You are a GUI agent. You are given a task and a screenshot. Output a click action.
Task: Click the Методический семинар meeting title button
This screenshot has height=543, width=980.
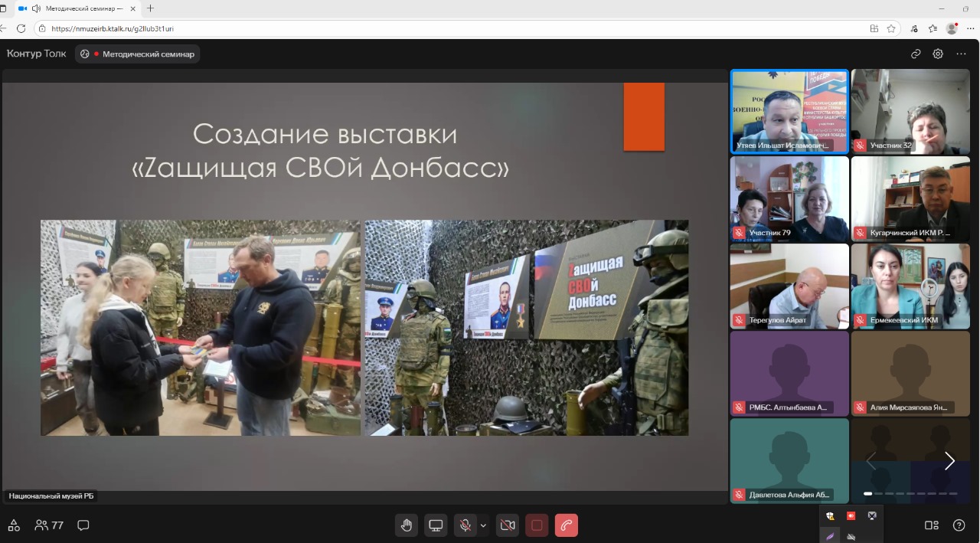tap(138, 54)
